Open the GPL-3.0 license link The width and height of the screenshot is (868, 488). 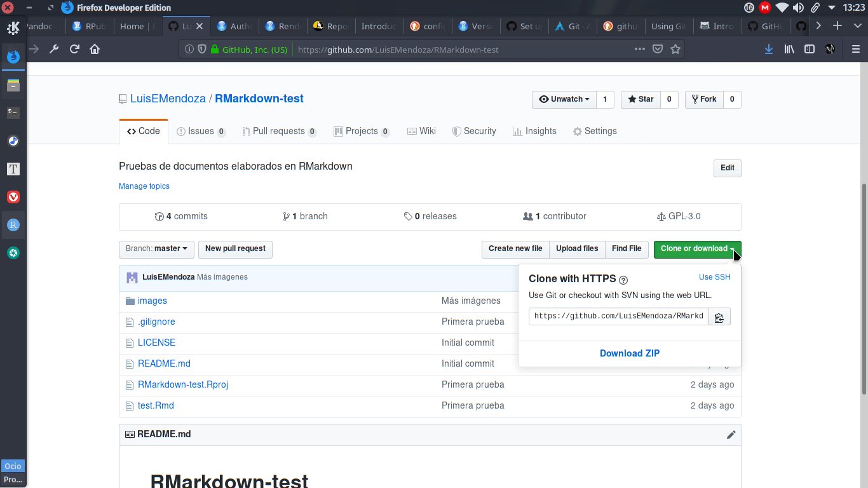tap(679, 216)
